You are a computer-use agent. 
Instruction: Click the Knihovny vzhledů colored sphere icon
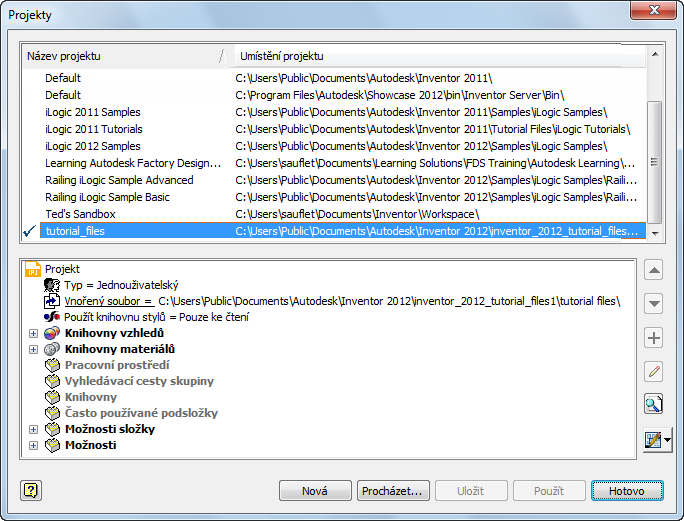(52, 333)
